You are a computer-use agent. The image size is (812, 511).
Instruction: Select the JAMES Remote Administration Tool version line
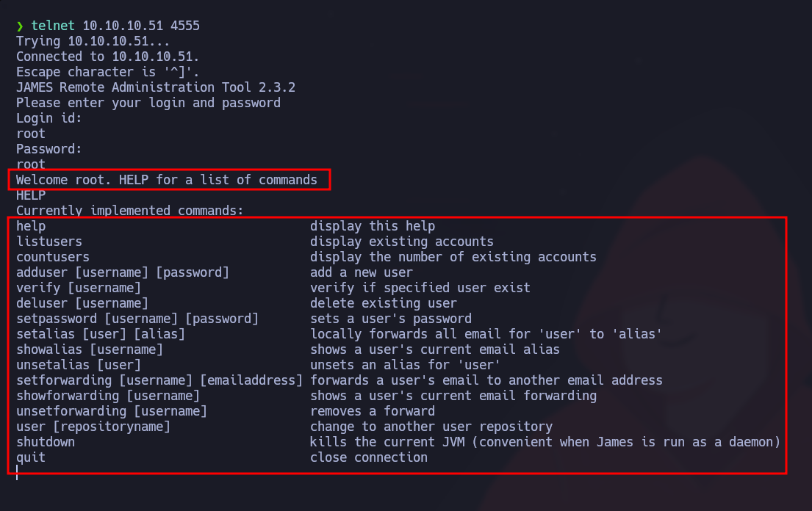click(156, 87)
